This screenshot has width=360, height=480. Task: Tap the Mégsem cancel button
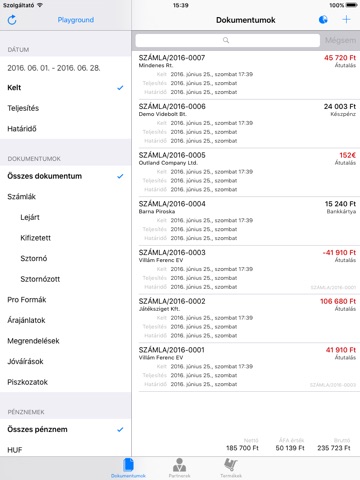(x=340, y=40)
